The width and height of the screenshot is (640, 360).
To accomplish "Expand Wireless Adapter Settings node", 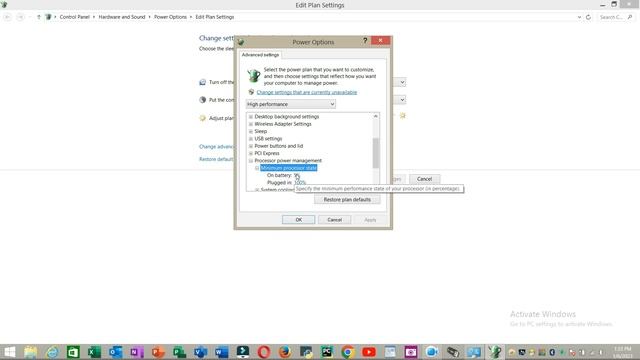I will [x=251, y=124].
